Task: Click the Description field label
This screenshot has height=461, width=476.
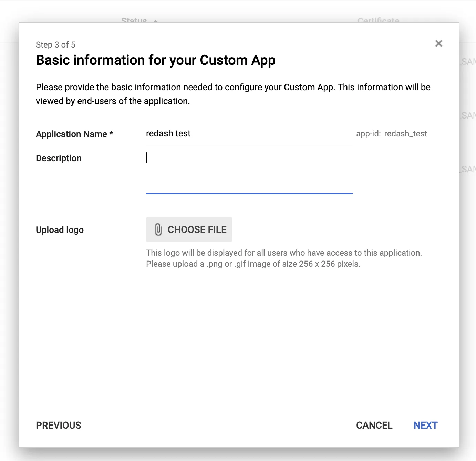Action: pos(59,158)
